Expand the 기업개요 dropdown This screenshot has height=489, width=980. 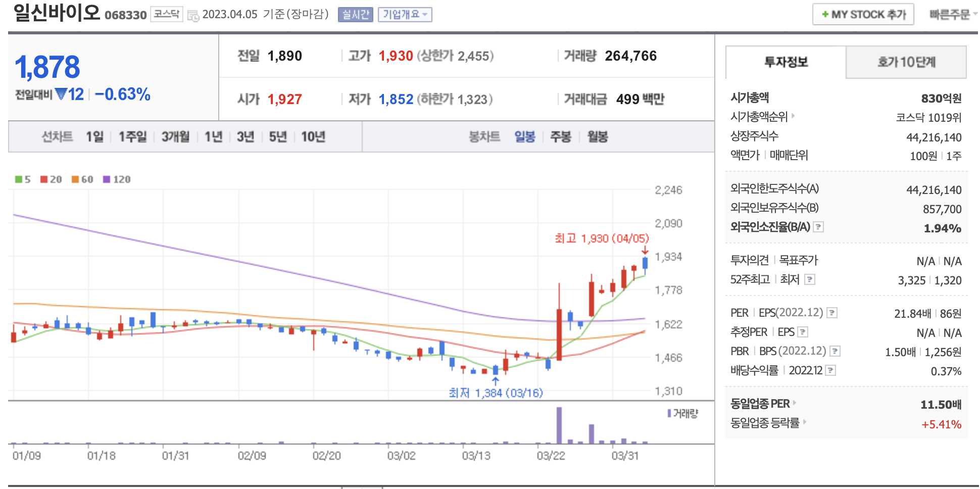[x=405, y=15]
